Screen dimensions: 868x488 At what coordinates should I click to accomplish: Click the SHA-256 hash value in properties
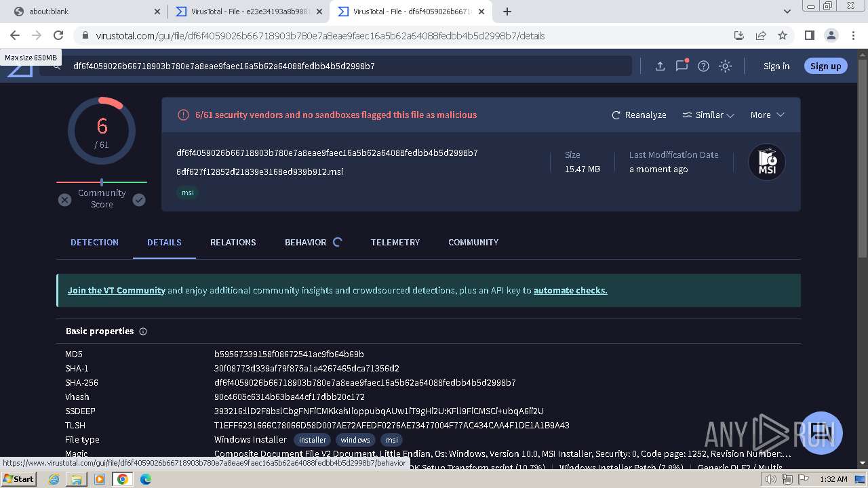(x=365, y=382)
